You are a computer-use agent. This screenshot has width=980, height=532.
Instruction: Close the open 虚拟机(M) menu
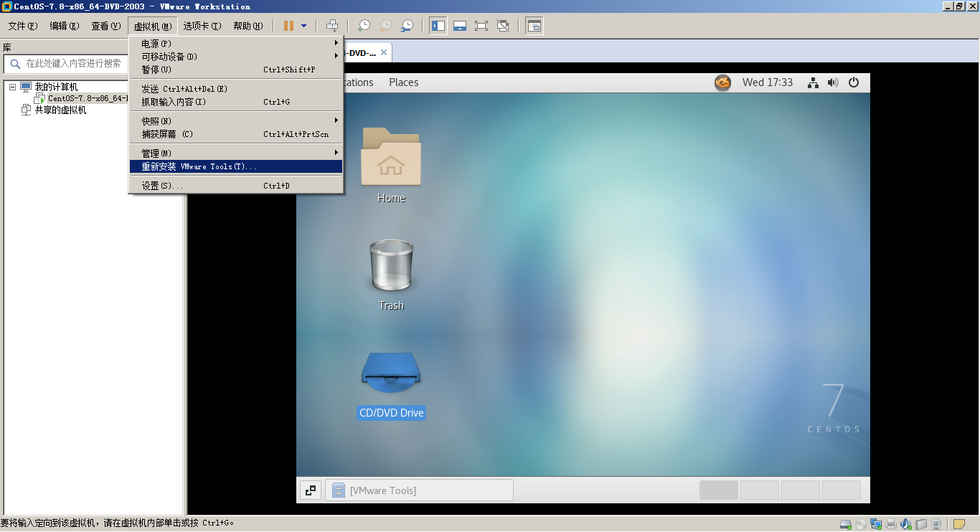[153, 26]
